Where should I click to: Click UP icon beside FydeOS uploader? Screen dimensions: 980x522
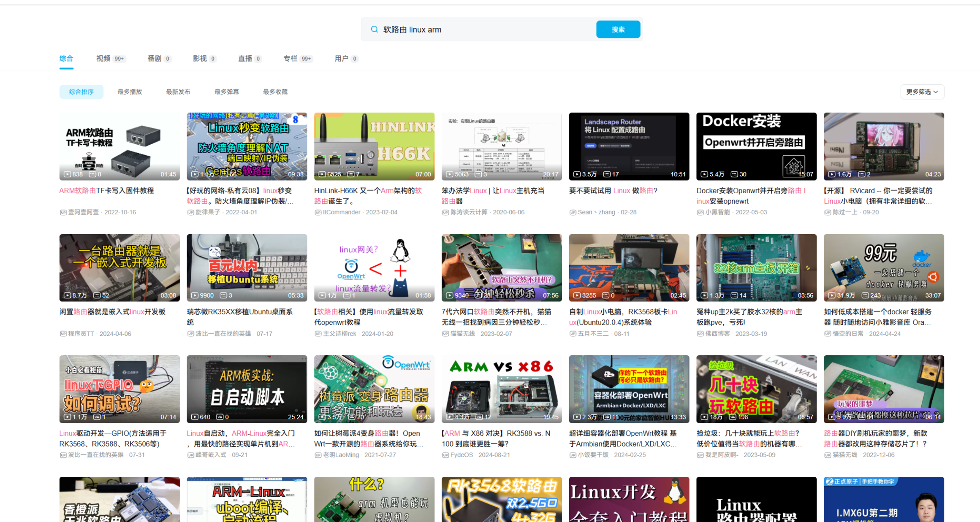coord(445,455)
